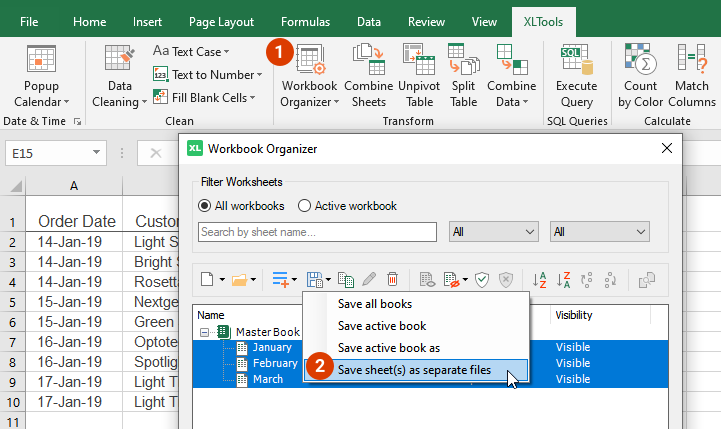Click the copy sheets icon
The image size is (721, 429).
346,279
